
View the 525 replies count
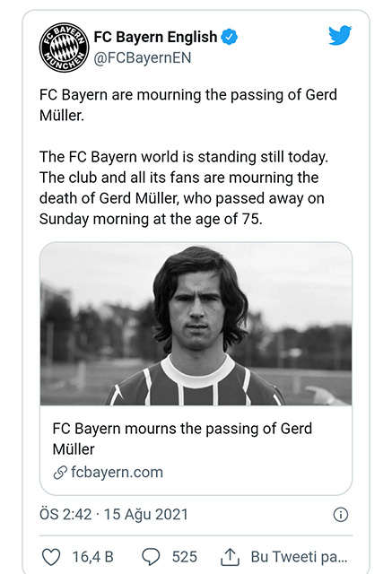(185, 557)
